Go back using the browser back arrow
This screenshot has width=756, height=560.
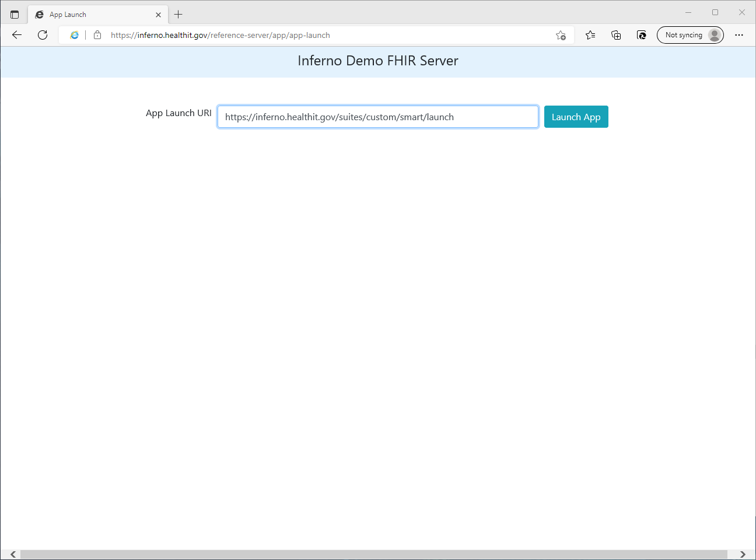pos(17,35)
